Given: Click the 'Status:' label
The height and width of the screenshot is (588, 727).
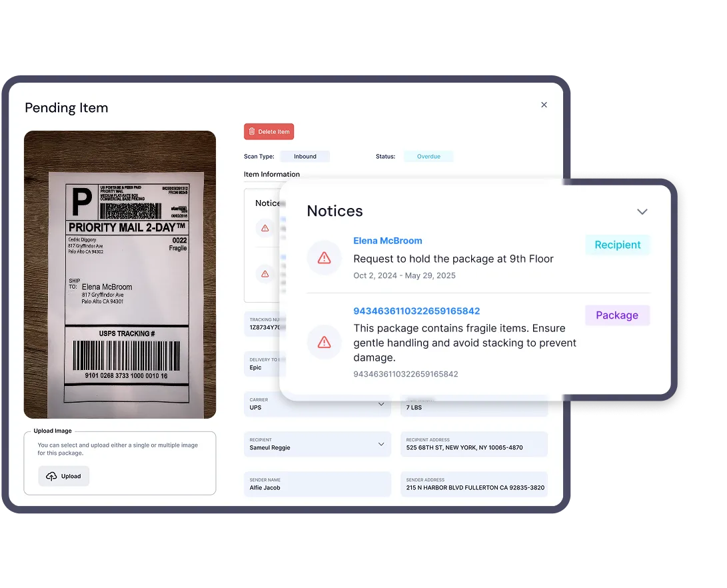Looking at the screenshot, I should (x=385, y=156).
